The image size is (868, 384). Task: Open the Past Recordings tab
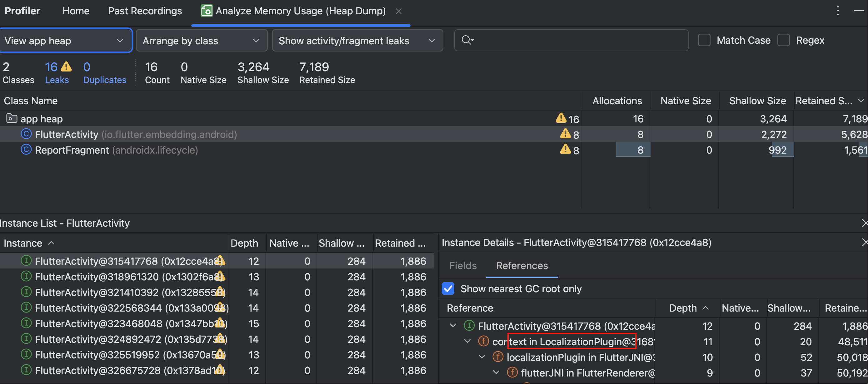pyautogui.click(x=145, y=11)
